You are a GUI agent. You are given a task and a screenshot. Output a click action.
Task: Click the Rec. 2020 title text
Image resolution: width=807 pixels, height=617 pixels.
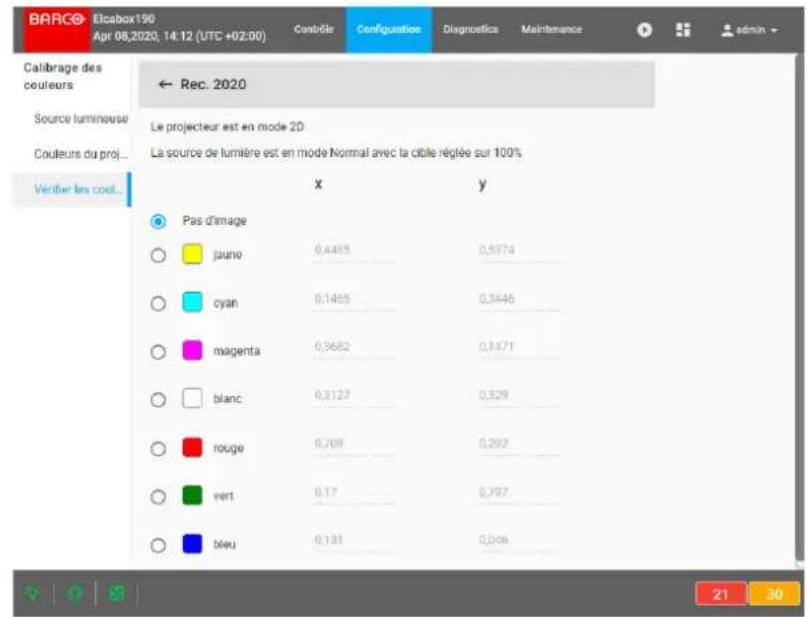(x=213, y=84)
